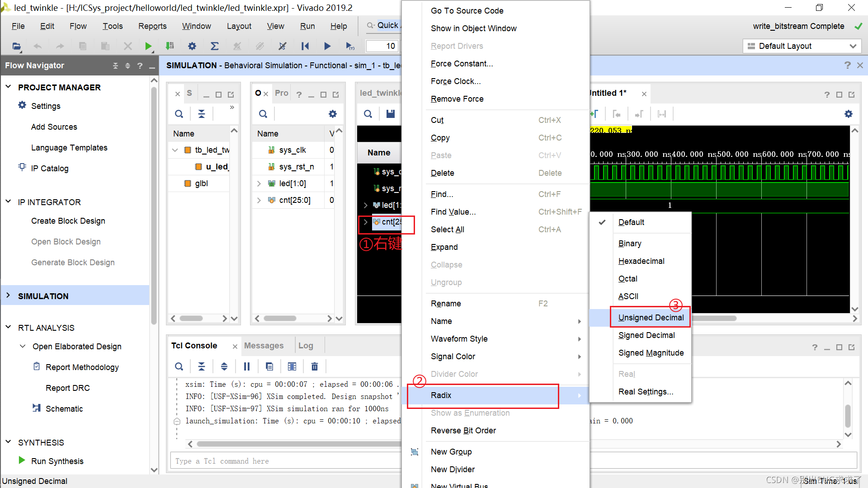This screenshot has height=488, width=868.
Task: Open the Schematic in RTL Analysis
Action: click(x=64, y=408)
